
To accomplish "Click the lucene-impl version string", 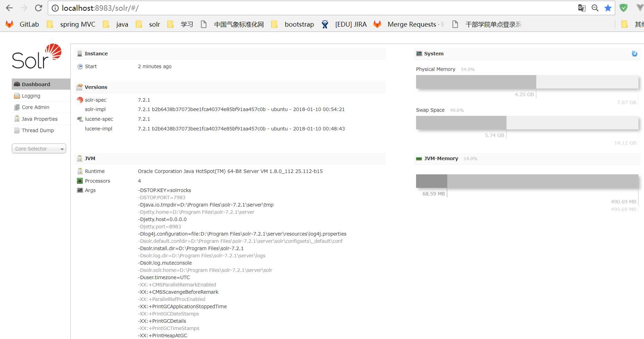I will 241,129.
